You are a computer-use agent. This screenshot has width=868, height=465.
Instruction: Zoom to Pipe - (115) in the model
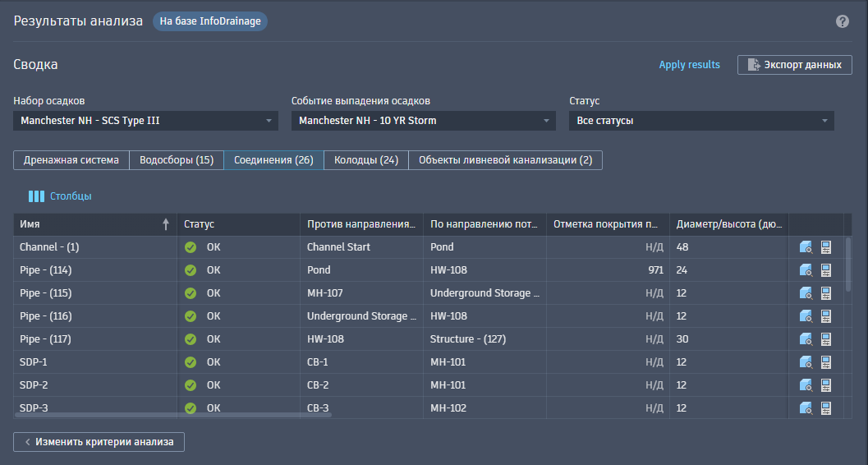(x=806, y=293)
